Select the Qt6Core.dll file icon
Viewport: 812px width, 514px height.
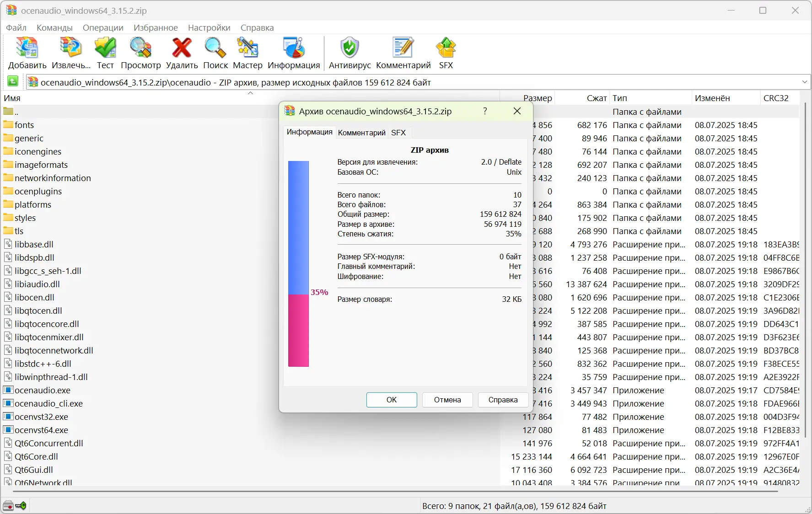point(8,456)
